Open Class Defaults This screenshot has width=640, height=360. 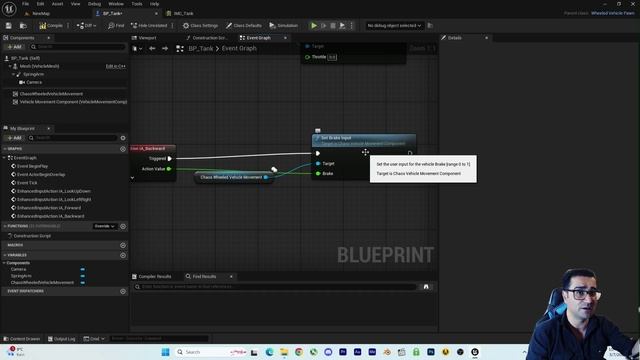point(244,25)
